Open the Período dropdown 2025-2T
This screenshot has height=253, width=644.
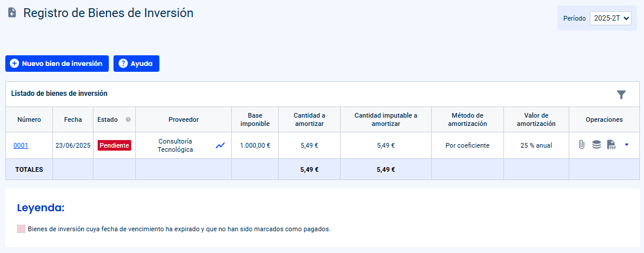coord(610,18)
